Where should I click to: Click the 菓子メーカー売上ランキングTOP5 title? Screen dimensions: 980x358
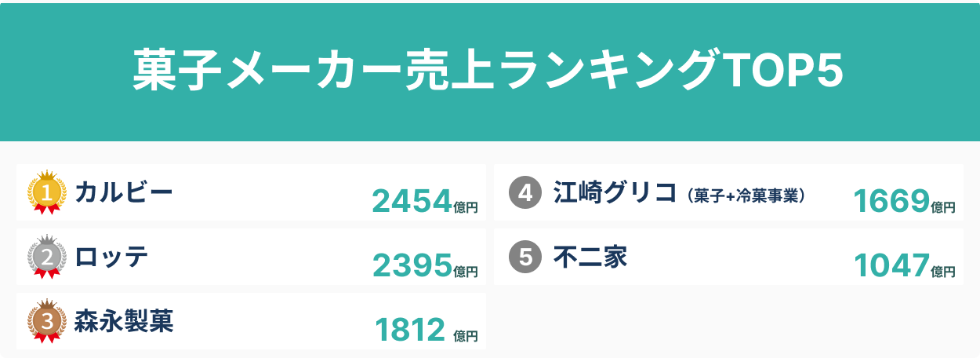coord(489,72)
